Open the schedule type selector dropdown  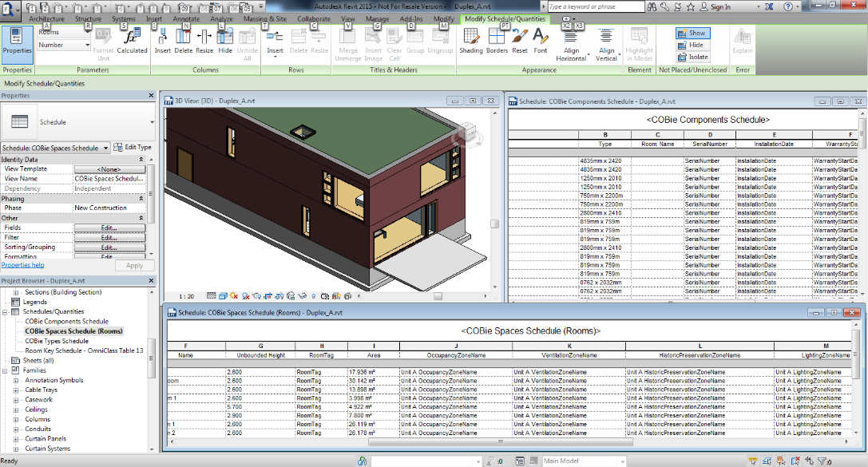(106, 148)
